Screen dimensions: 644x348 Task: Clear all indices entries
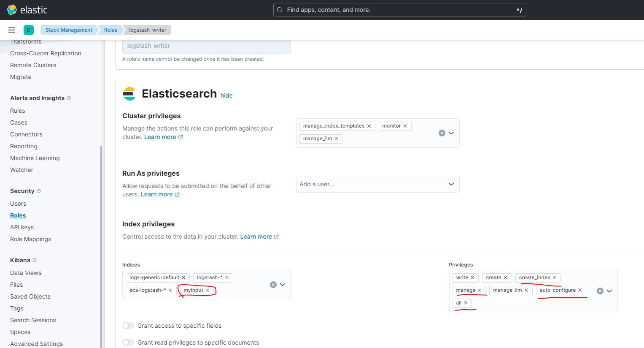pos(273,285)
